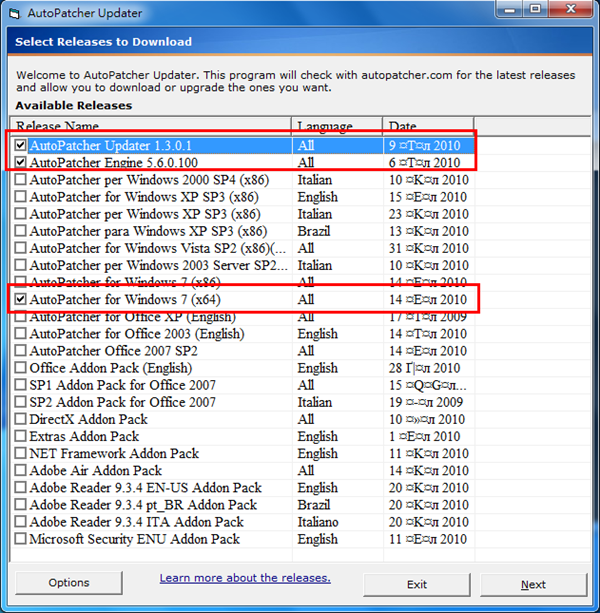Check Adobe Air Addon Pack checkbox

pyautogui.click(x=20, y=470)
